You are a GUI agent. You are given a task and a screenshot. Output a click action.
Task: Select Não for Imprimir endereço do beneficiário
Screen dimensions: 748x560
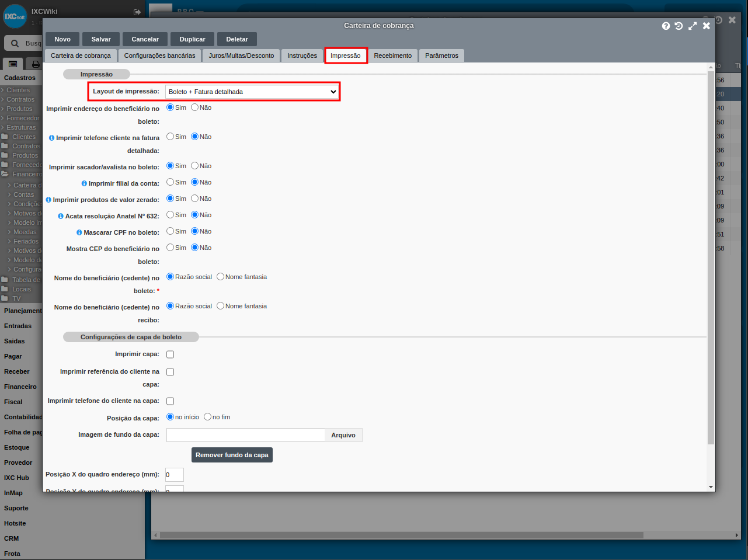tap(195, 107)
